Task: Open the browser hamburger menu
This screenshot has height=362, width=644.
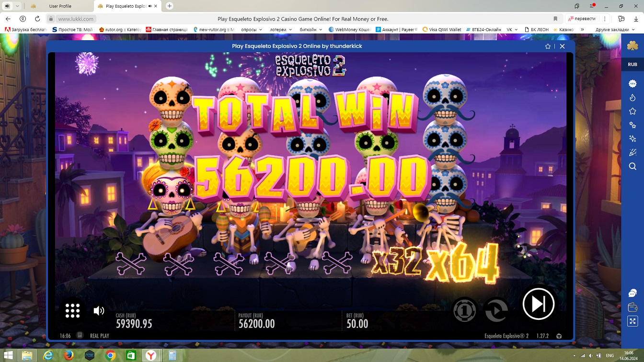Action: (593, 6)
